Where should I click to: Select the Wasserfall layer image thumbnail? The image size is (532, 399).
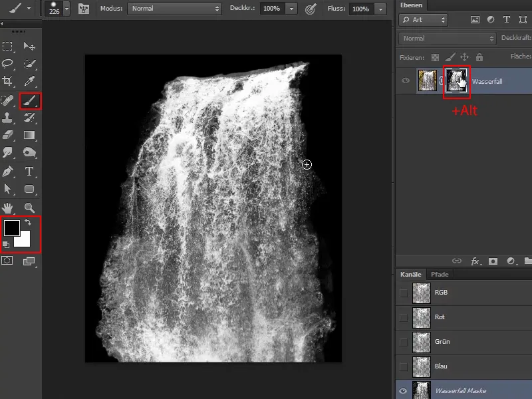427,80
